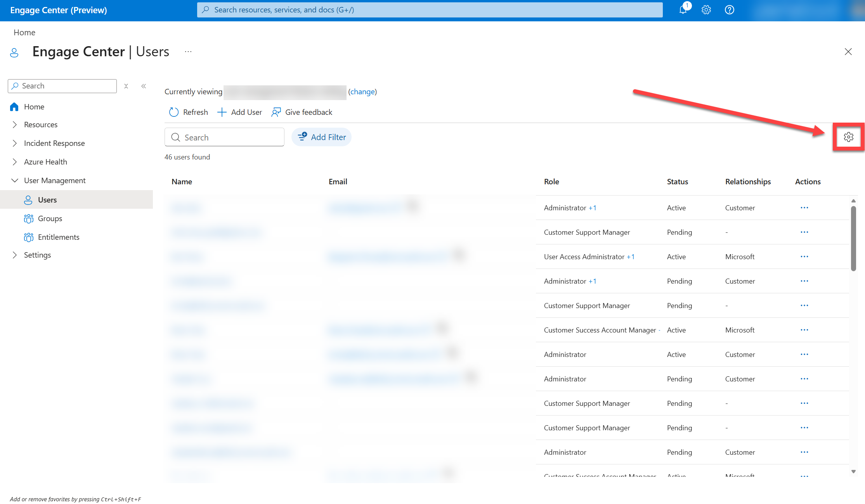
Task: Click the scroll down arrow of users table
Action: 853,472
